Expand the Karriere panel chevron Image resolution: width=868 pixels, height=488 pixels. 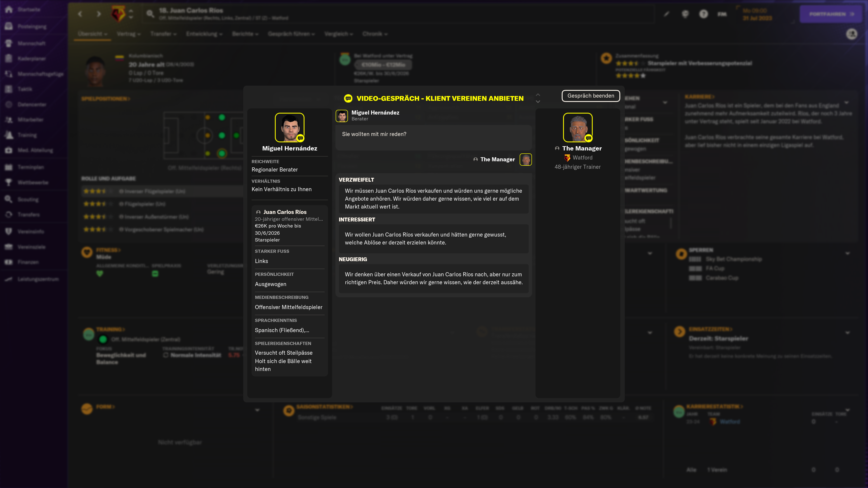[x=847, y=102]
